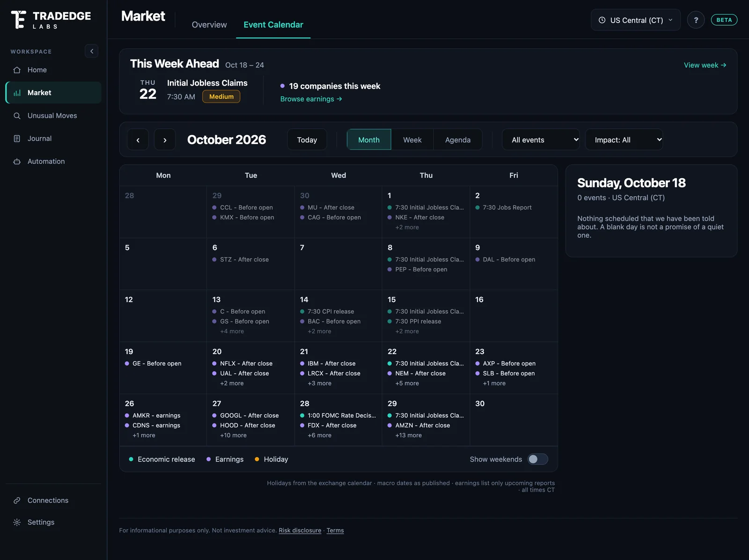Viewport: 749px width, 560px height.
Task: Go to previous month arrow
Action: pos(138,140)
